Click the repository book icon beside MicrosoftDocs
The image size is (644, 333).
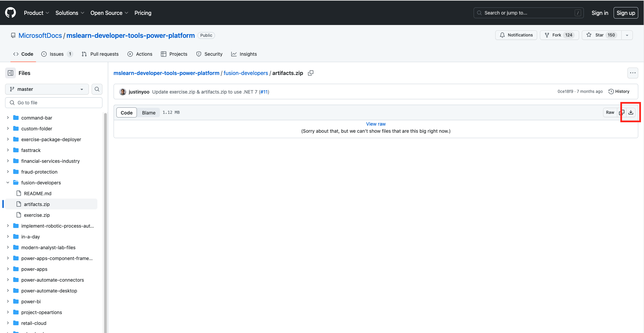click(x=13, y=35)
